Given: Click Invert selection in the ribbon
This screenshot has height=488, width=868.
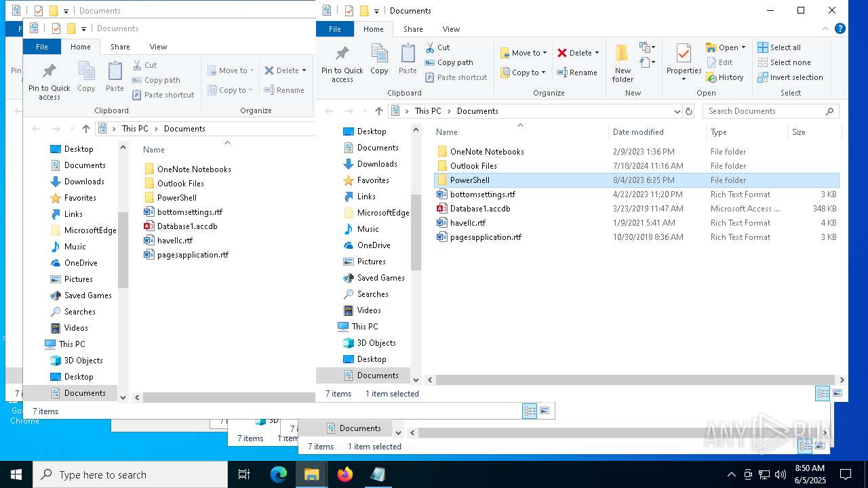Looking at the screenshot, I should (790, 77).
